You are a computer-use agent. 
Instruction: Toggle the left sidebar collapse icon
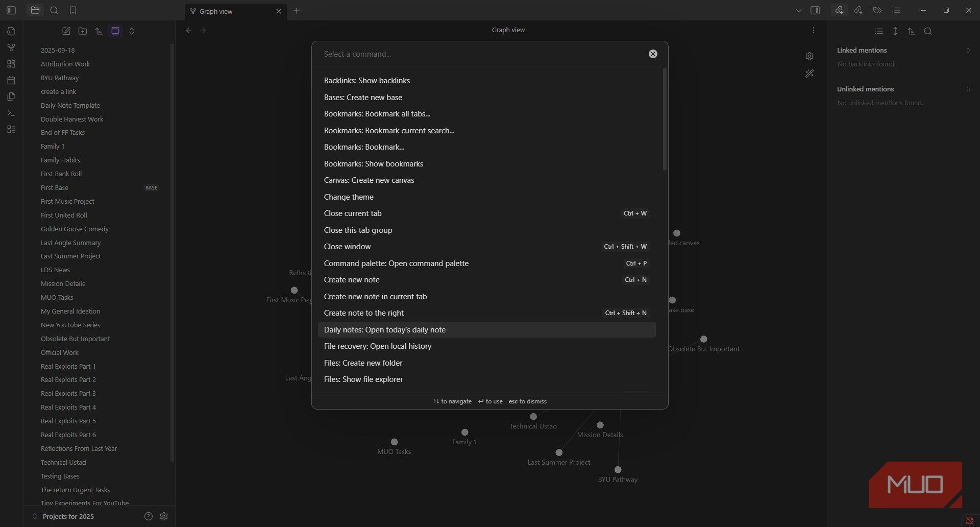(x=11, y=10)
